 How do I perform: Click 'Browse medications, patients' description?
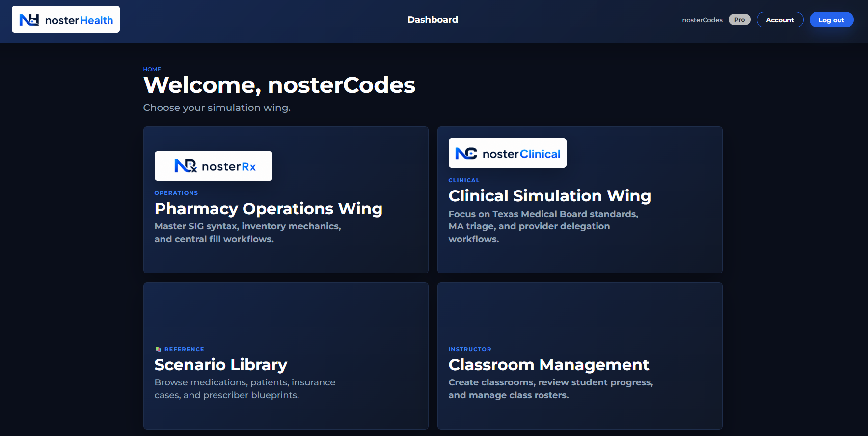245,389
